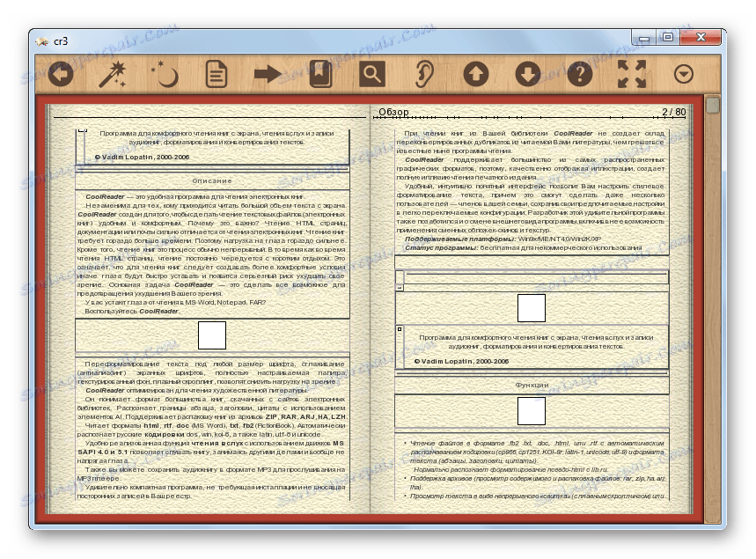
Task: Go to next page with down arrow
Action: click(x=528, y=74)
